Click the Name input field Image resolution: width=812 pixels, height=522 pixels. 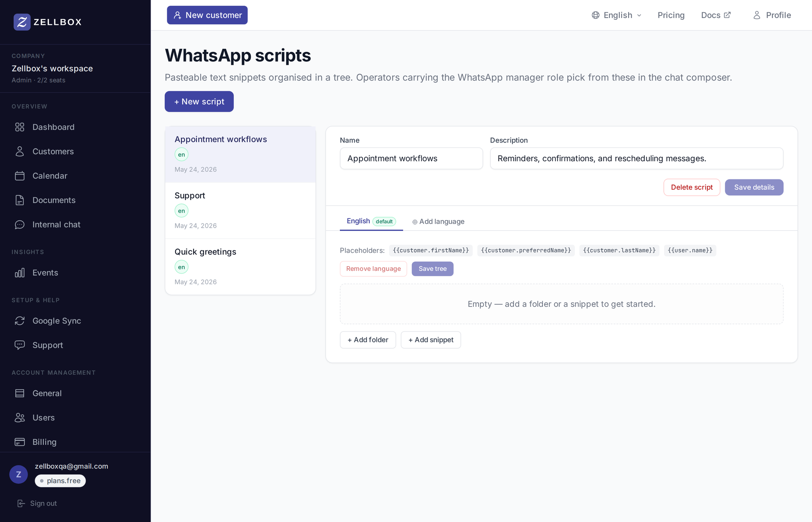411,158
